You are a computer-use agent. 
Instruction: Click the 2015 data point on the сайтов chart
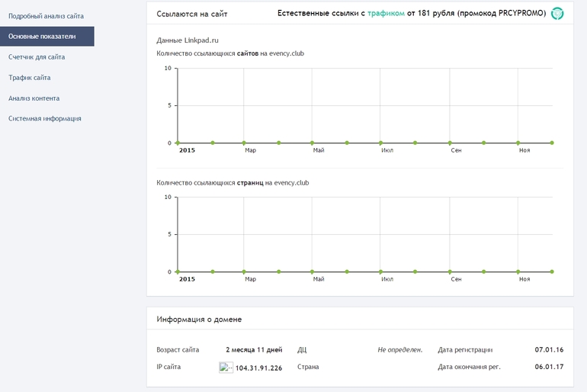click(x=178, y=143)
